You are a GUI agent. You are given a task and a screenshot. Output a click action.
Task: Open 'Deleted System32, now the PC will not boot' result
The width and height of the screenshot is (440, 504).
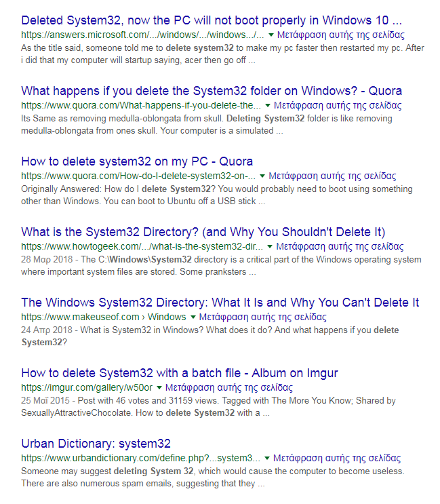pos(212,19)
